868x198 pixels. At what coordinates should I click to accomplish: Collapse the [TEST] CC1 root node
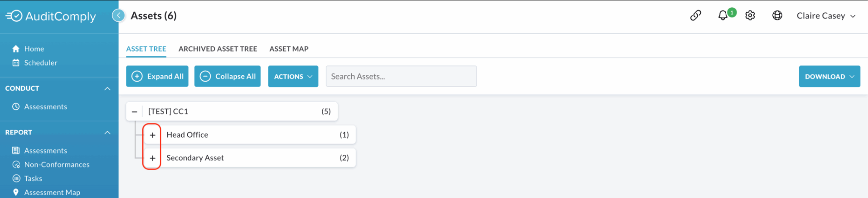[134, 111]
